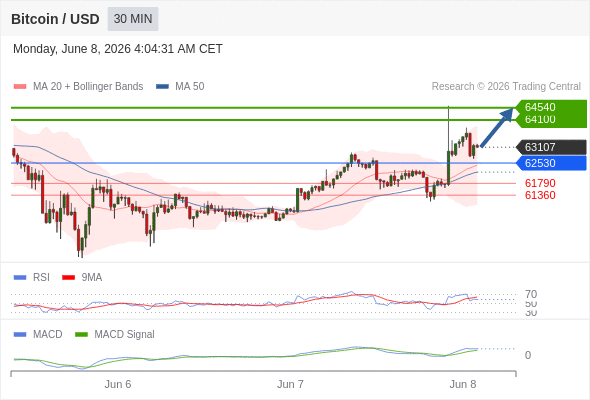This screenshot has width=590, height=400.
Task: Click the 61360 support price label
Action: tap(540, 195)
